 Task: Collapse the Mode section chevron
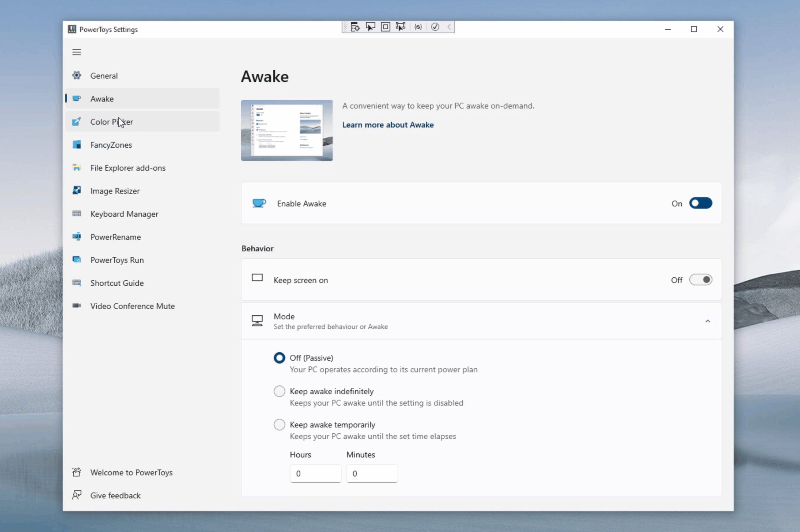707,321
